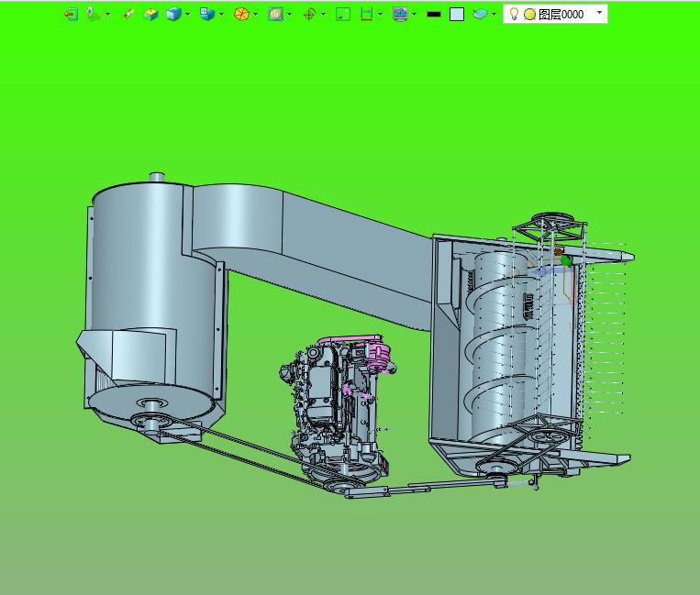Click the blue solid cube shading icon
The image size is (700, 595).
click(173, 15)
